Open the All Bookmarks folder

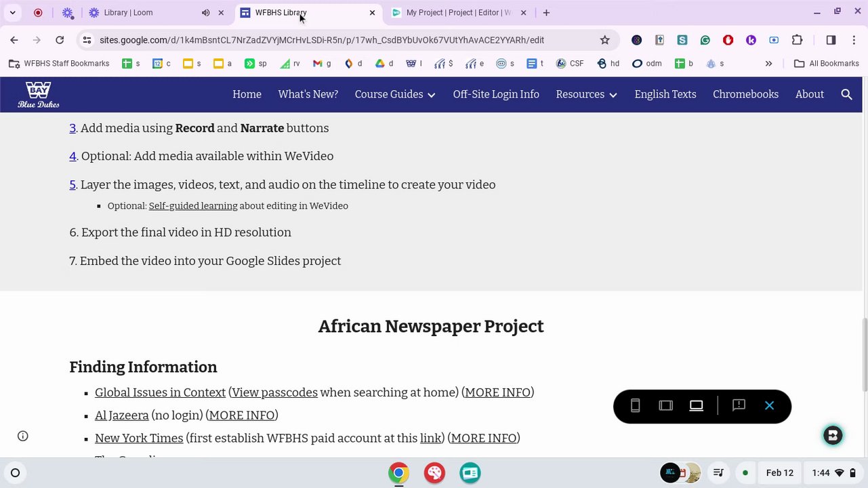[826, 64]
